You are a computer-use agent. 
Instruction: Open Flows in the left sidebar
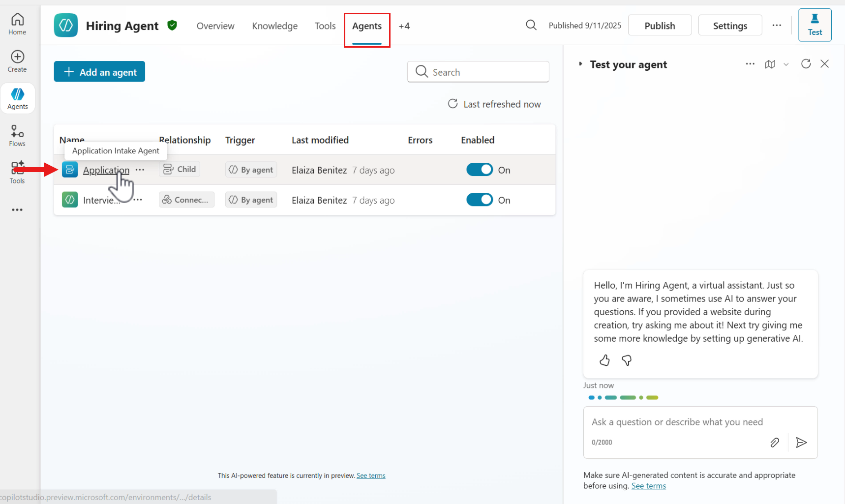point(17,135)
